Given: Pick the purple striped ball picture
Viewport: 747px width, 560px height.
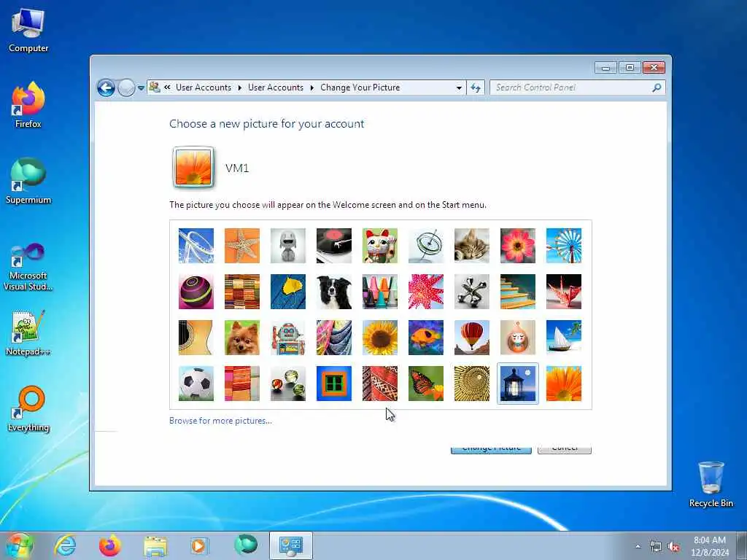Looking at the screenshot, I should tap(196, 292).
